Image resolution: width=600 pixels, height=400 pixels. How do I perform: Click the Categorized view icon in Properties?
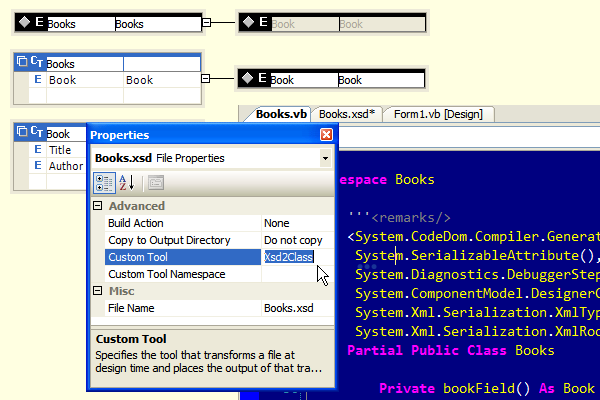(x=104, y=183)
